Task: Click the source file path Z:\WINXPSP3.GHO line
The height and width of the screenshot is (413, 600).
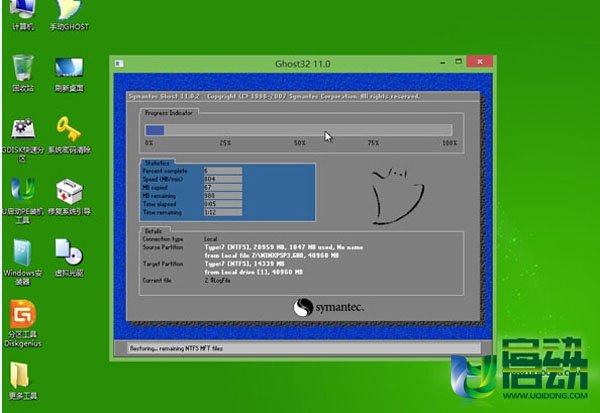Action: point(271,255)
